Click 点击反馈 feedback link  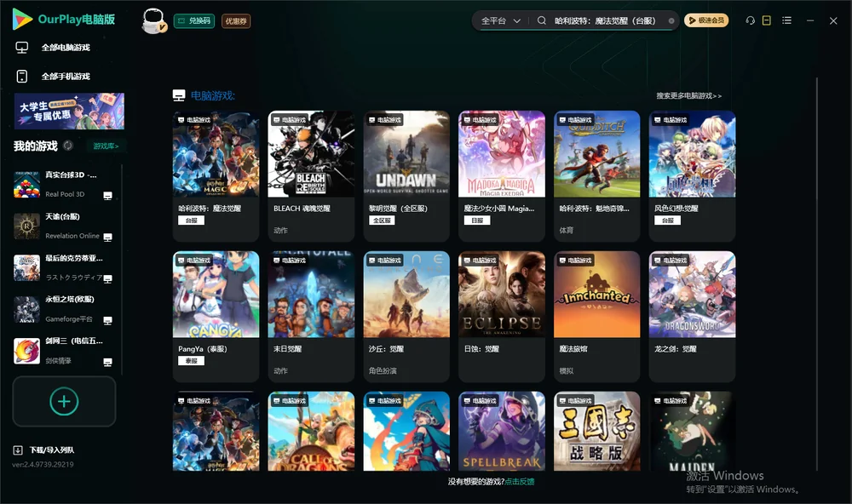[520, 482]
